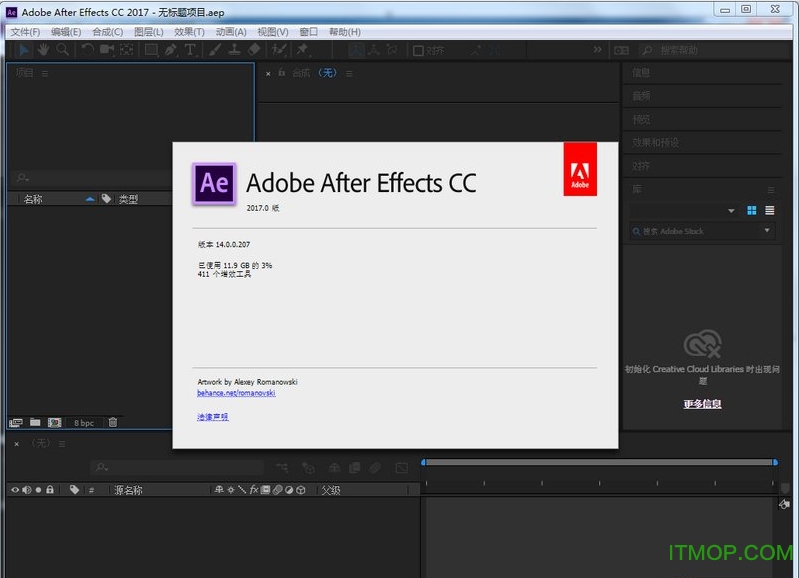Select the Eraser tool
The width and height of the screenshot is (799, 578).
(x=254, y=50)
